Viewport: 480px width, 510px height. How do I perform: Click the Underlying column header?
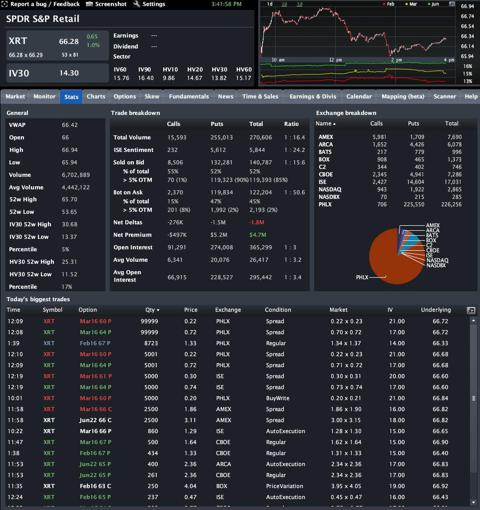pyautogui.click(x=436, y=310)
